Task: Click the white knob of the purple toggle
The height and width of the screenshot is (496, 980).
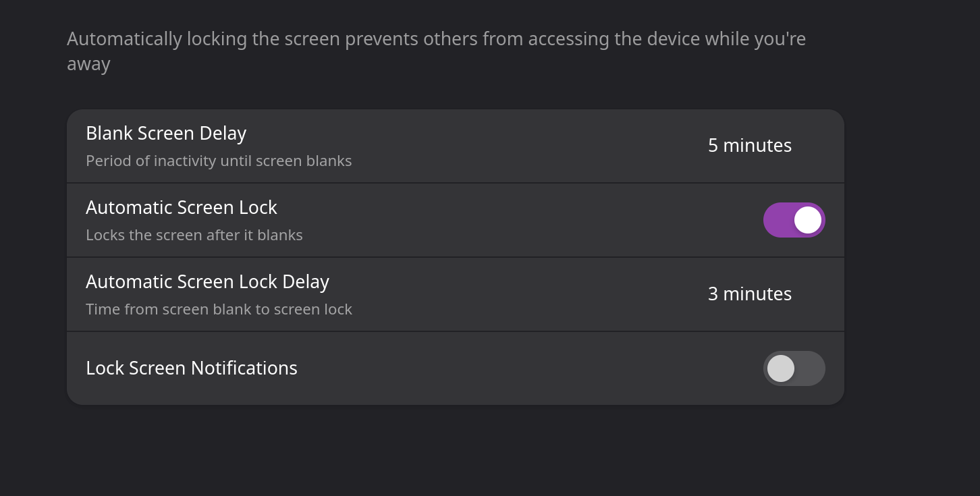Action: point(807,220)
